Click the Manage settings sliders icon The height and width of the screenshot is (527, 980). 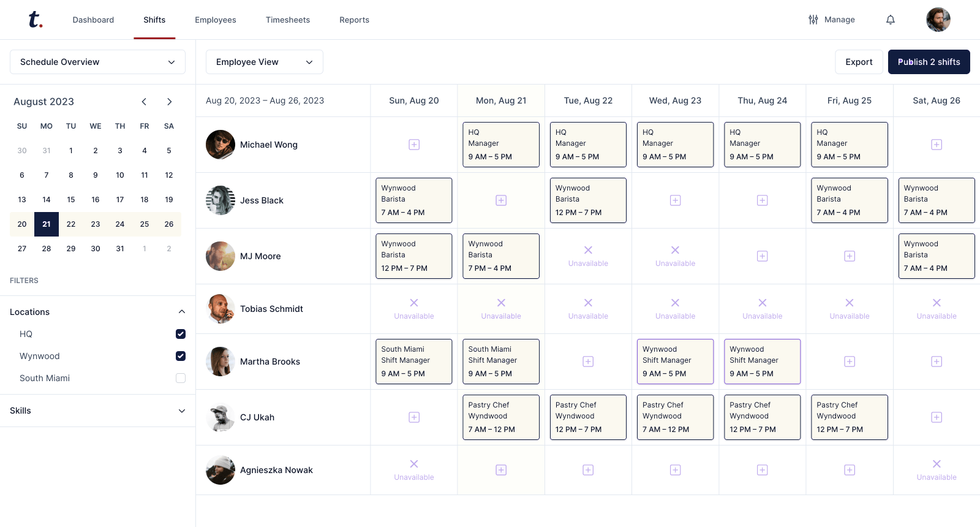(813, 20)
